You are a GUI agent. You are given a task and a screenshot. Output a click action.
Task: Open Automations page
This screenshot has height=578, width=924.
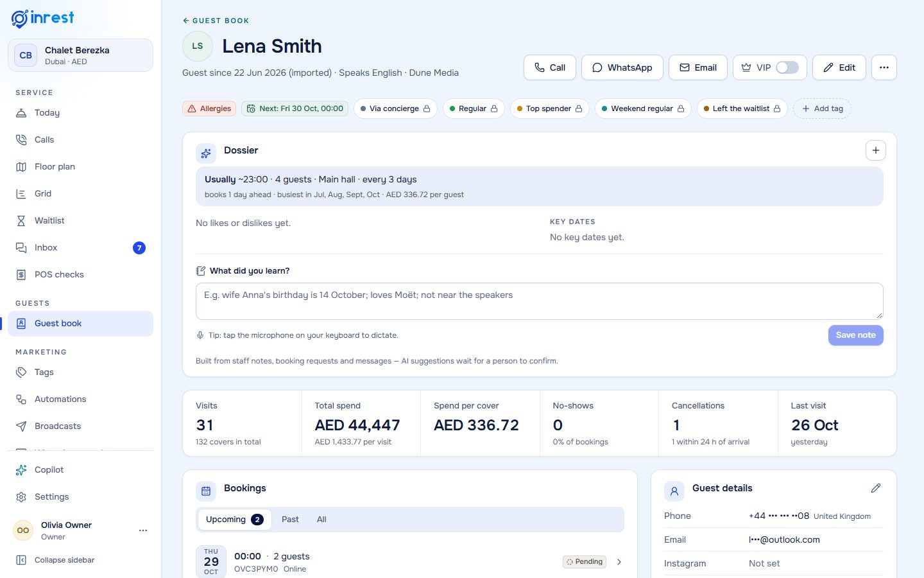[80, 399]
